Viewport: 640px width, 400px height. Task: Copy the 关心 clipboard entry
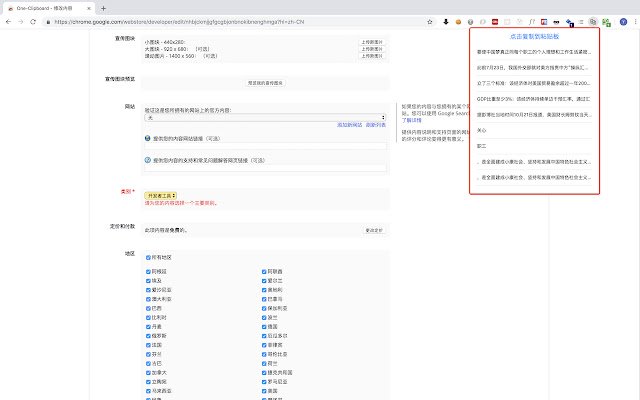tap(534, 131)
